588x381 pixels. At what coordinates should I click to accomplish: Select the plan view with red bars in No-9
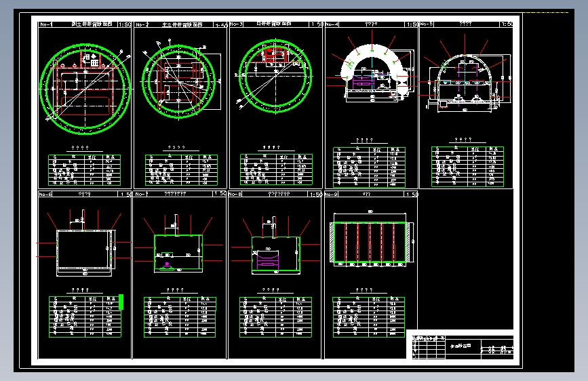click(370, 242)
